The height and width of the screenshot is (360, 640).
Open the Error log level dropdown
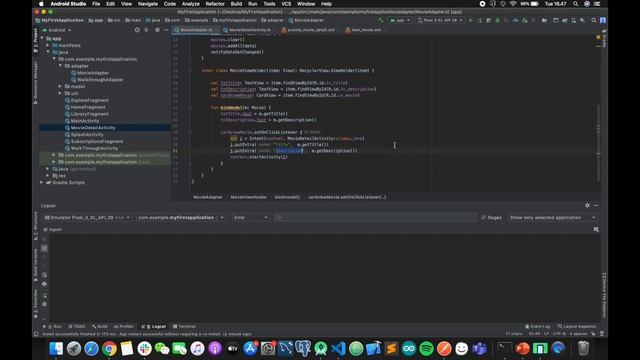click(251, 218)
